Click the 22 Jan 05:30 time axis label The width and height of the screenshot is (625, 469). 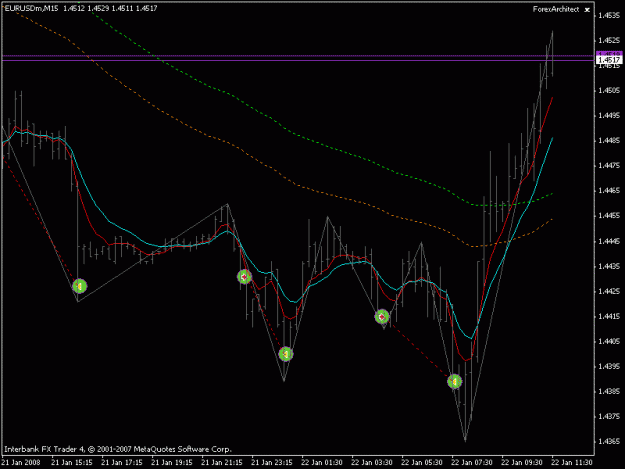(x=422, y=463)
